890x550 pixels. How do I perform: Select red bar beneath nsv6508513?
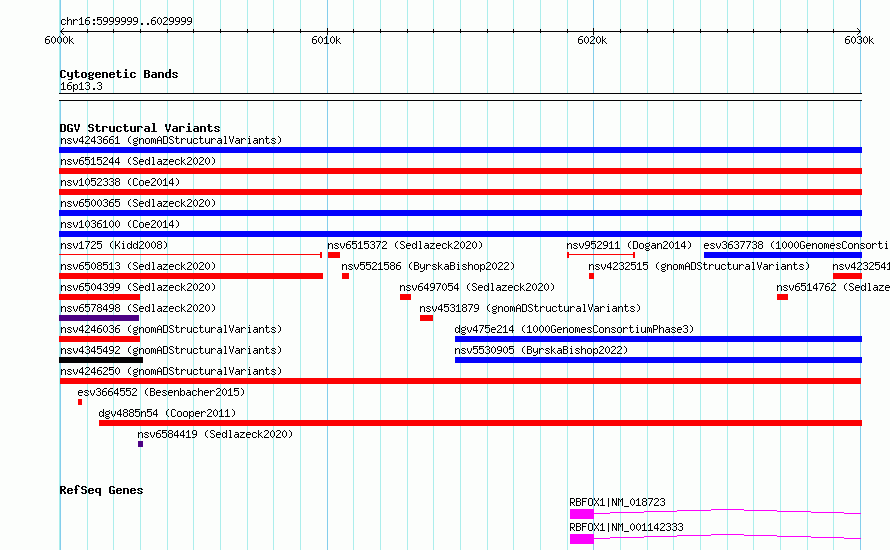[191, 276]
